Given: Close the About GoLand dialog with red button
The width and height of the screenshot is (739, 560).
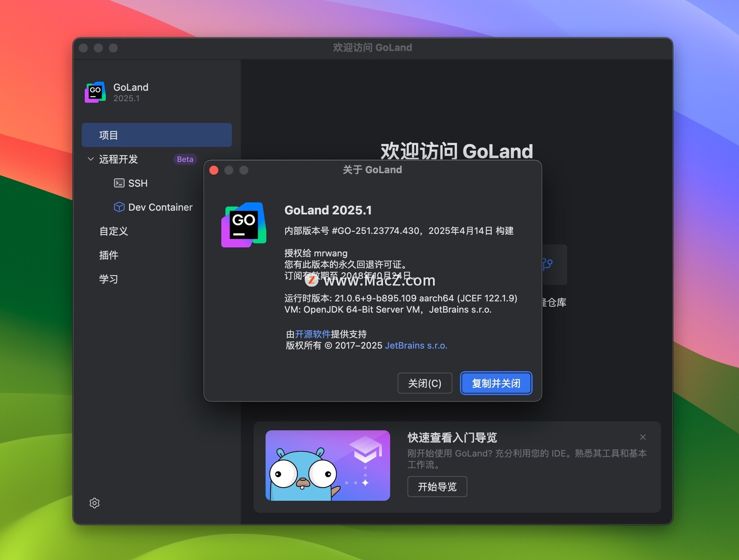Looking at the screenshot, I should [214, 170].
